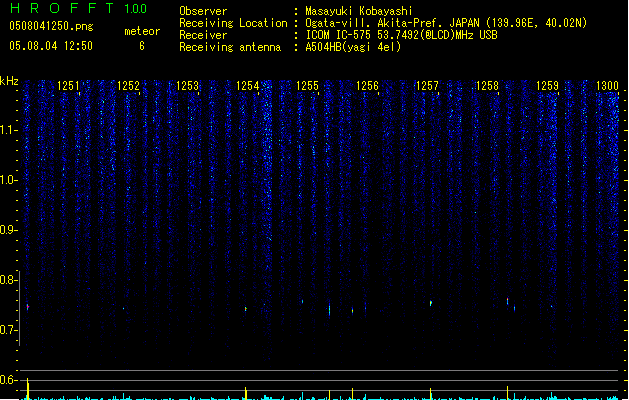Click the meteor echo just before 1254
The width and height of the screenshot is (629, 400).
click(246, 309)
